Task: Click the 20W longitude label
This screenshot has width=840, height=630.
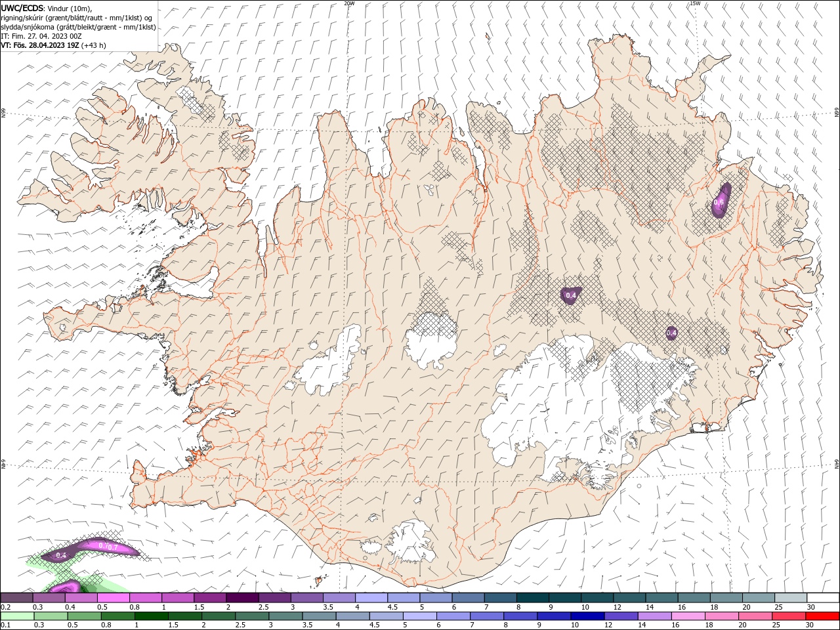Action: [349, 3]
